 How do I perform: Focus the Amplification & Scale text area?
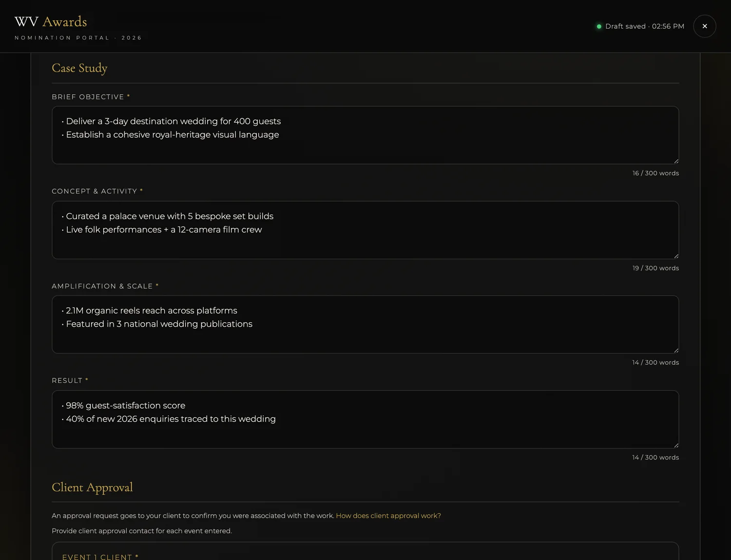[x=365, y=325]
